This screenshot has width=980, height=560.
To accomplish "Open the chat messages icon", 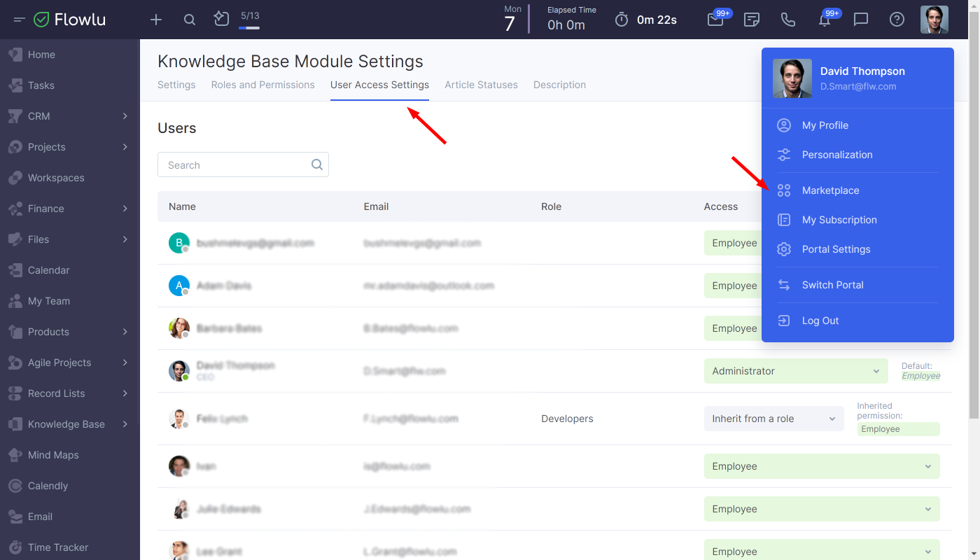I will pos(861,20).
